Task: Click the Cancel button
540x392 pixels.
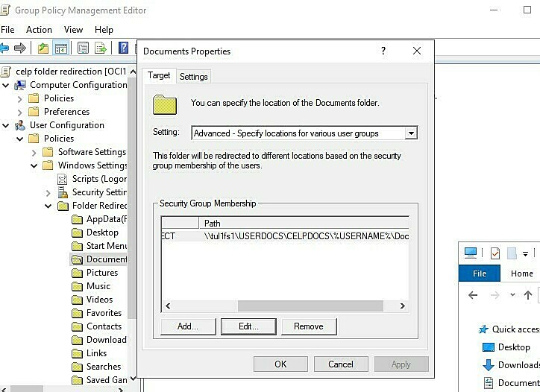Action: 341,364
